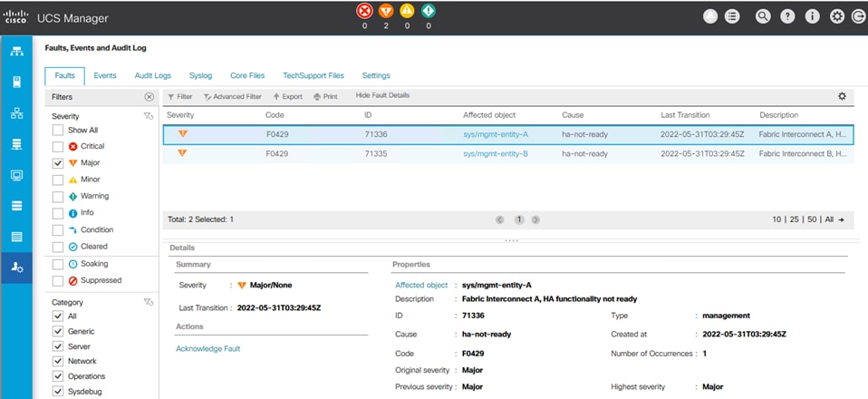Image resolution: width=868 pixels, height=399 pixels.
Task: Open the VM sidebar icon
Action: (17, 176)
